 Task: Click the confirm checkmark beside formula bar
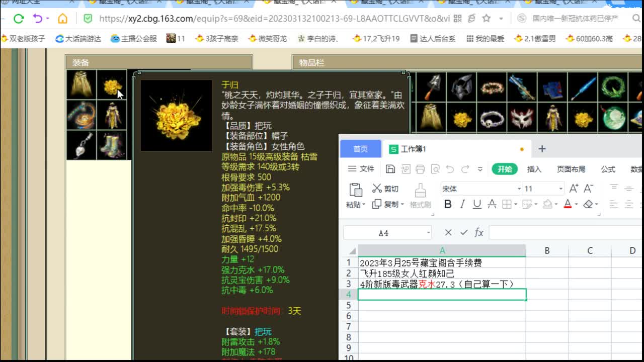click(x=464, y=232)
